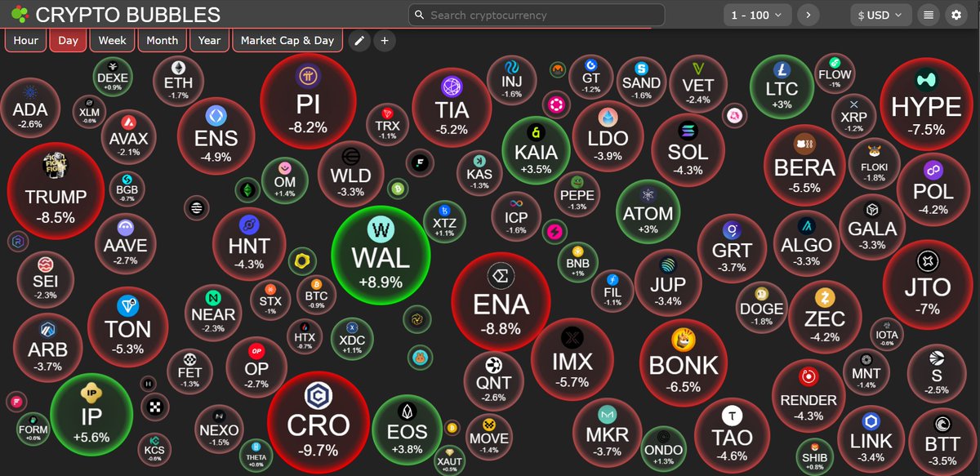980x476 pixels.
Task: Click the HYPE bubble
Action: (x=926, y=102)
